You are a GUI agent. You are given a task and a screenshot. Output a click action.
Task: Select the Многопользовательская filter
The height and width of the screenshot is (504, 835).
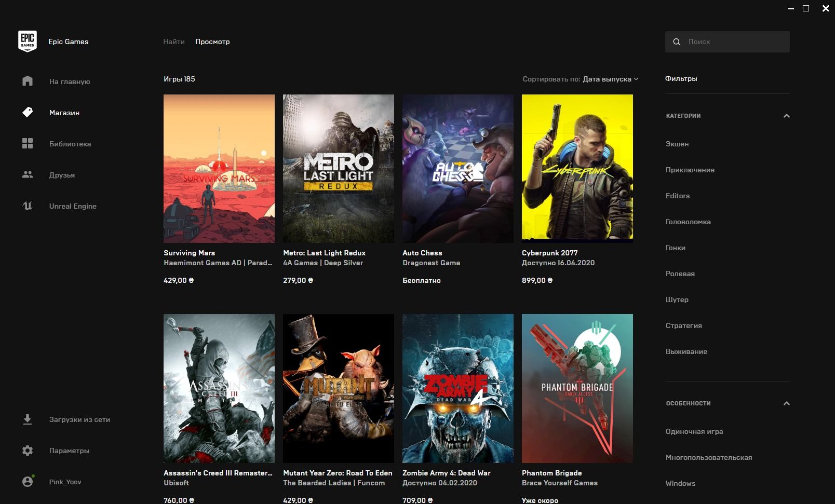click(708, 457)
